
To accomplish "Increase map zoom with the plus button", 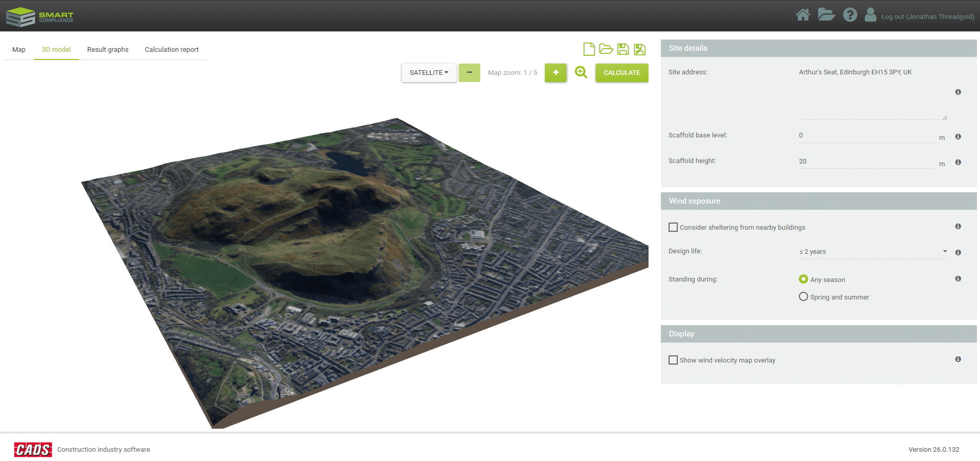I will 556,73.
